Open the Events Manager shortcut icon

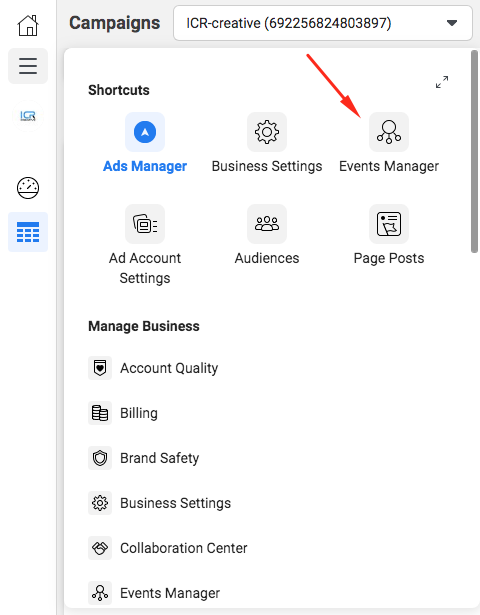[389, 132]
